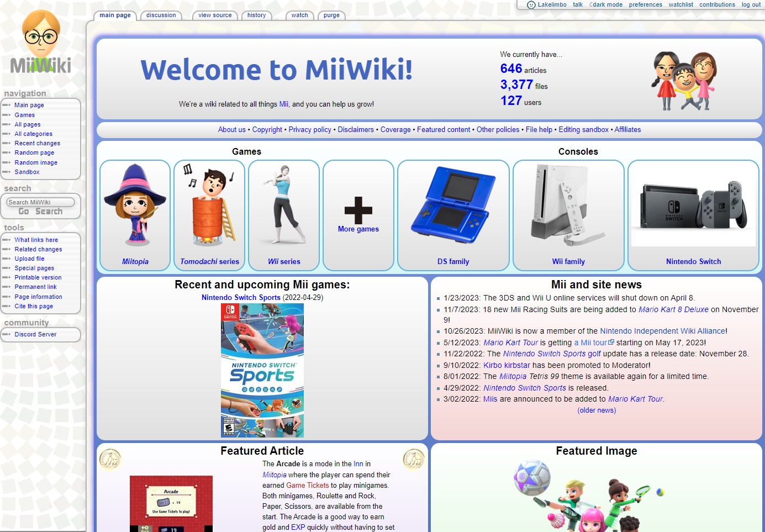Image resolution: width=765 pixels, height=532 pixels.
Task: Log out of the wiki
Action: click(x=751, y=4)
